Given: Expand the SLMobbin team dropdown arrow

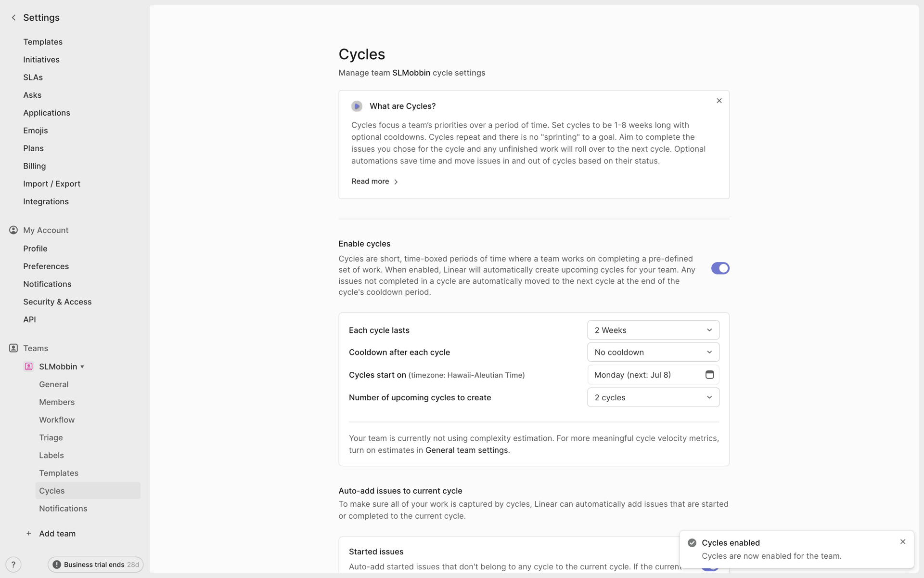Looking at the screenshot, I should point(82,367).
